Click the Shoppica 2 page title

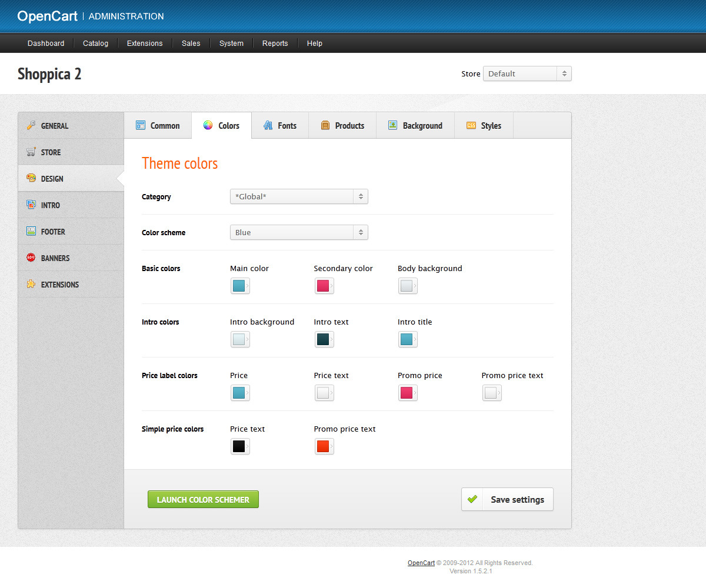pos(49,74)
